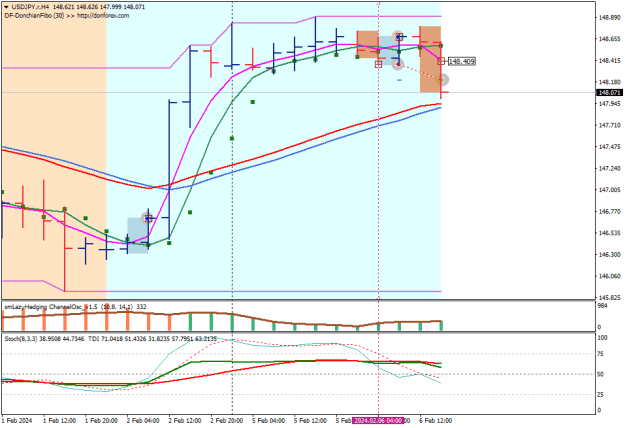The height and width of the screenshot is (428, 625).
Task: Click the 984 scale value in oscillator panel
Action: pos(603,306)
